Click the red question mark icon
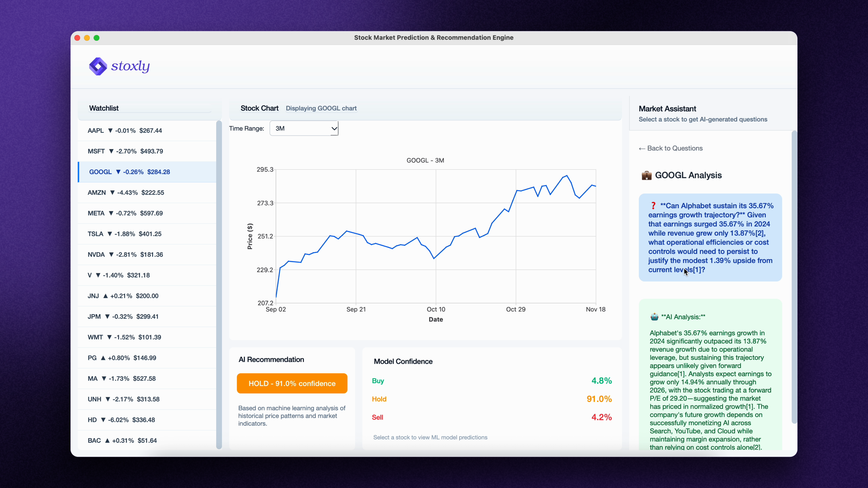The width and height of the screenshot is (868, 488). tap(653, 206)
